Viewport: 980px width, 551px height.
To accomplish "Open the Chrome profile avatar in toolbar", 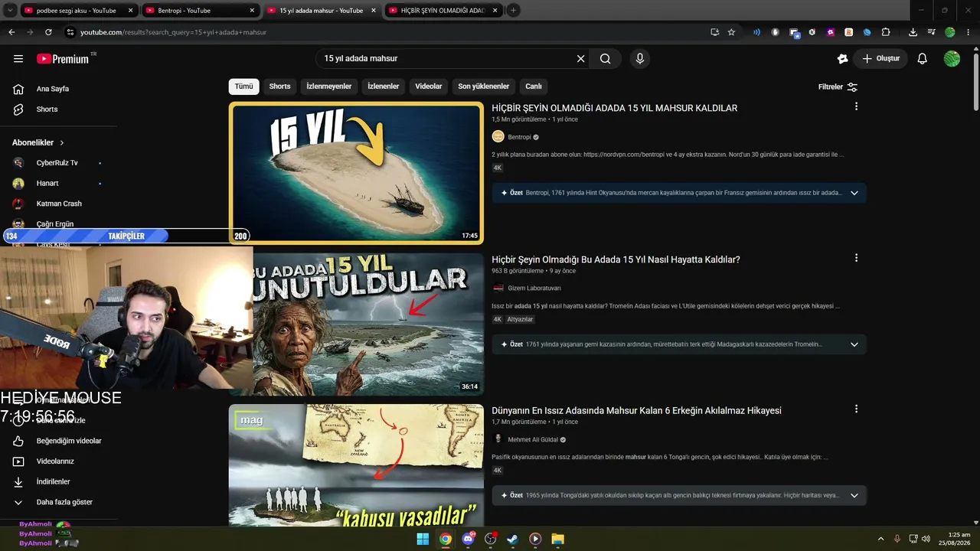I will tap(950, 32).
